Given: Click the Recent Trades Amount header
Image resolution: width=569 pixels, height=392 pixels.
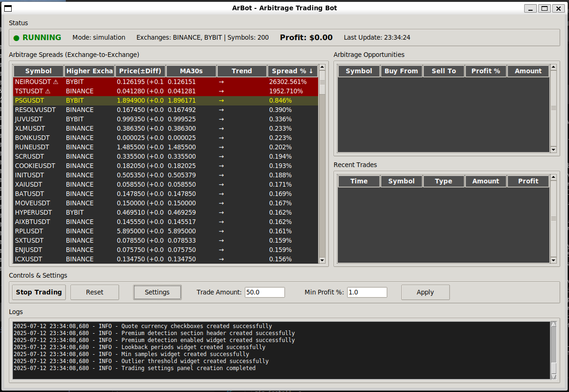Looking at the screenshot, I should point(486,181).
